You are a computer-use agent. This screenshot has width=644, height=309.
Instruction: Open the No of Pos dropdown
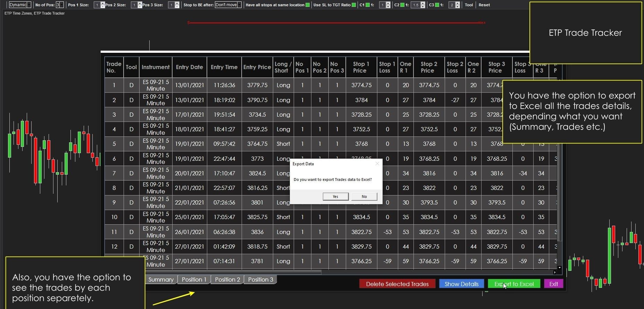[60, 5]
